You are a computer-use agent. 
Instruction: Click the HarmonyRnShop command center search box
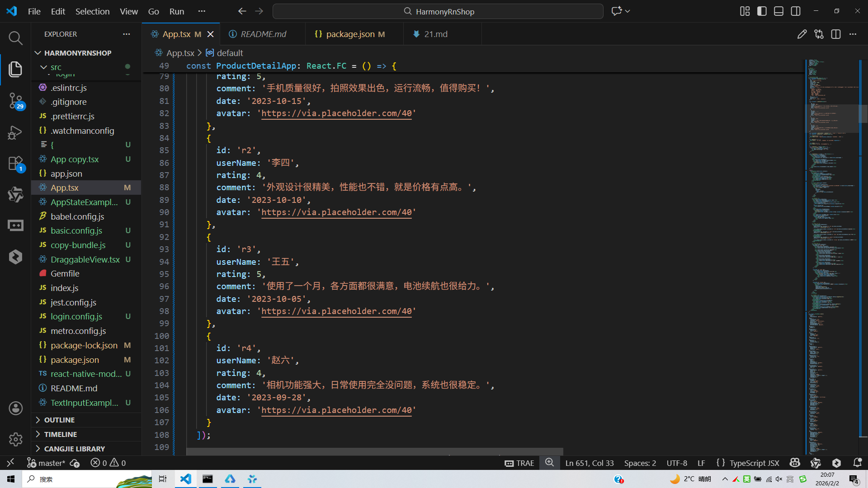pos(438,11)
